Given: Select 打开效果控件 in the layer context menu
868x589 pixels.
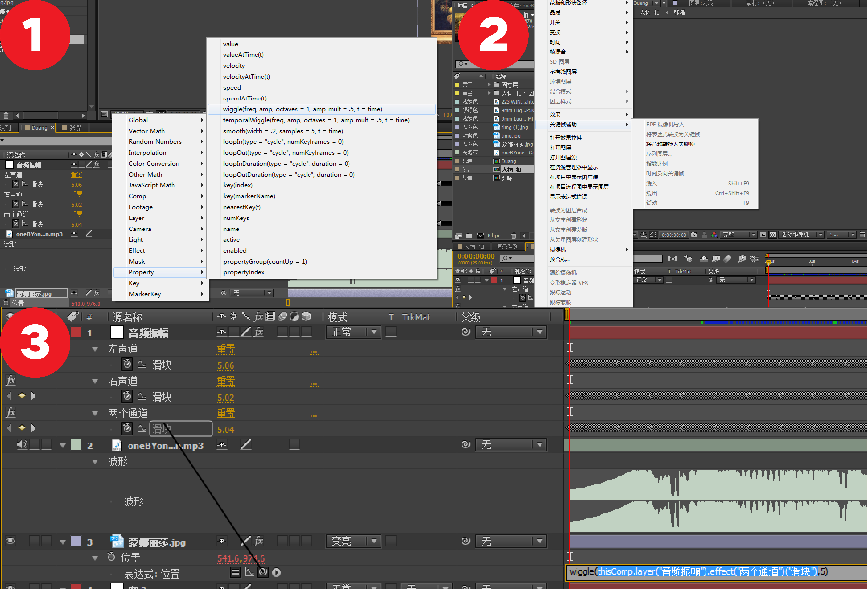Looking at the screenshot, I should click(x=566, y=138).
